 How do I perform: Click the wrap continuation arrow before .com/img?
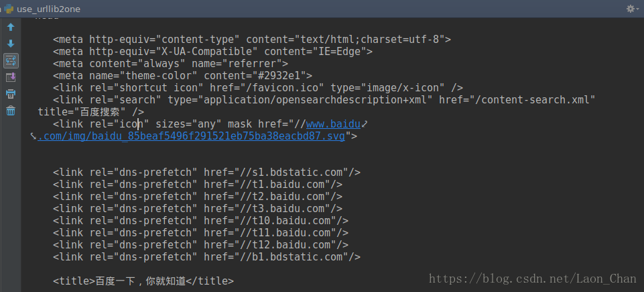point(34,136)
